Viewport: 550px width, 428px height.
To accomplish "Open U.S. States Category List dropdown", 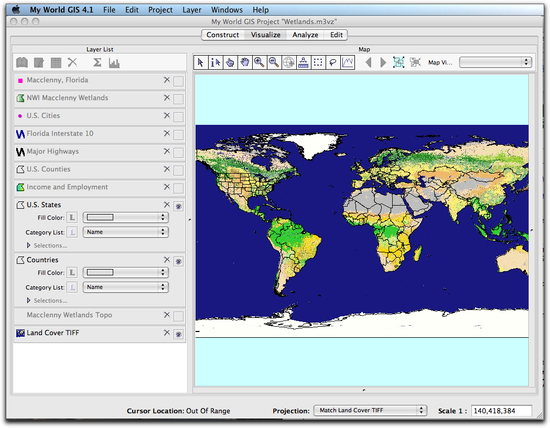I will point(126,232).
